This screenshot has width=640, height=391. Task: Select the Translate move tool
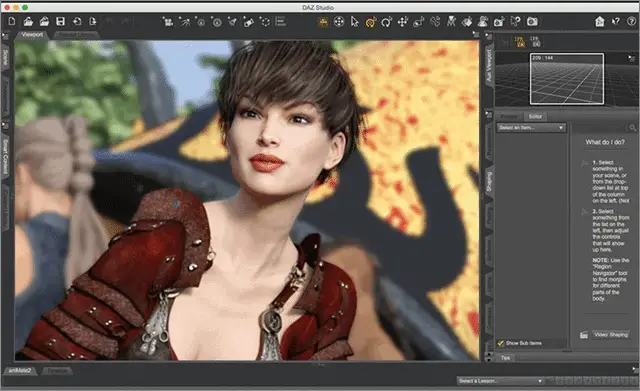pos(403,22)
